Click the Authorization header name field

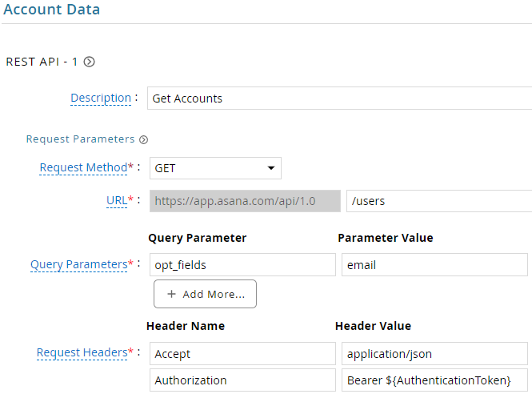[x=242, y=380]
